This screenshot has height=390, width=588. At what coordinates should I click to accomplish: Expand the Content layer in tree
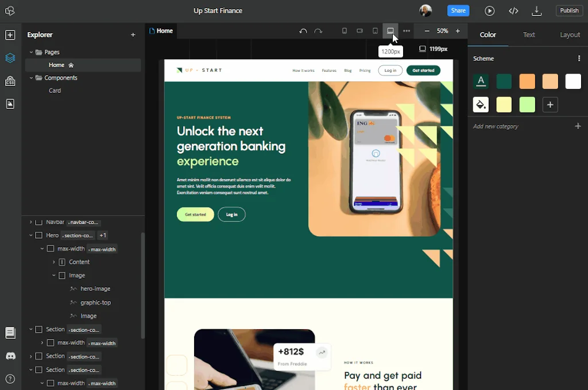54,262
